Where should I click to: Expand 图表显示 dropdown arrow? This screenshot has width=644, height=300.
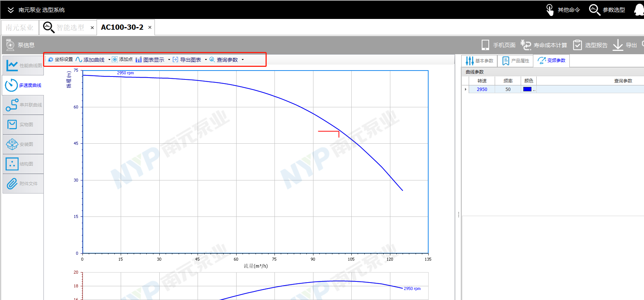(169, 59)
